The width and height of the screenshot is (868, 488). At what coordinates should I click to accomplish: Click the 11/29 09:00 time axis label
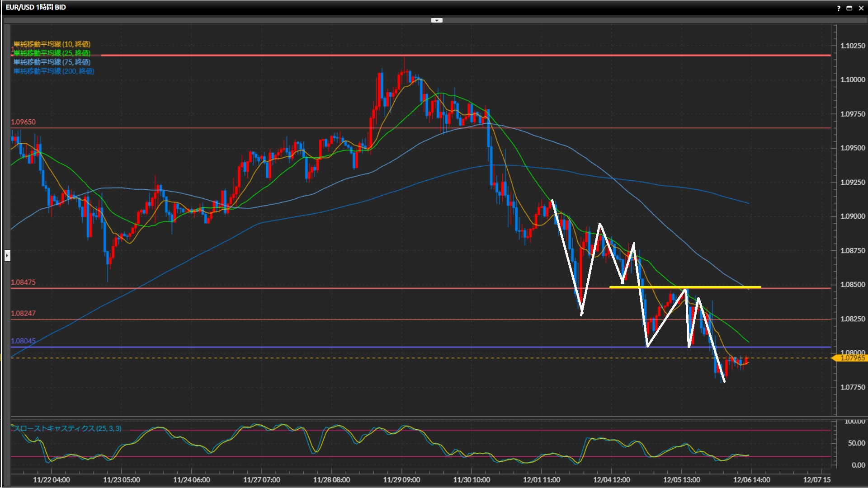tap(401, 480)
